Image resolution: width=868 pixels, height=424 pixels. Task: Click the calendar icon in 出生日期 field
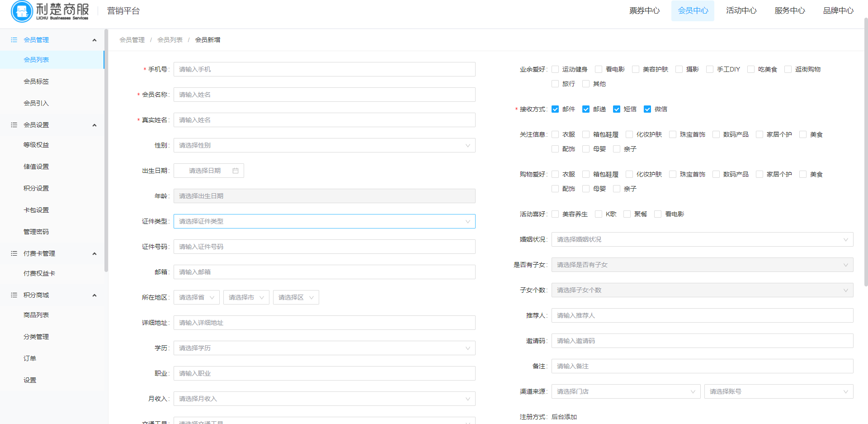[236, 171]
